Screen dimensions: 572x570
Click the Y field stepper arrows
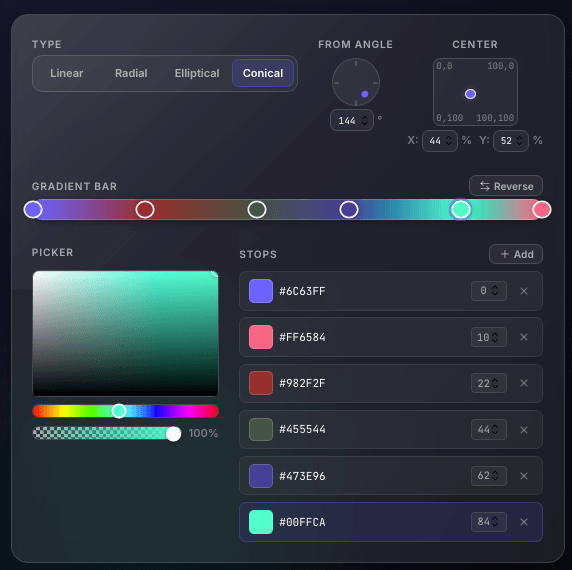coord(519,141)
